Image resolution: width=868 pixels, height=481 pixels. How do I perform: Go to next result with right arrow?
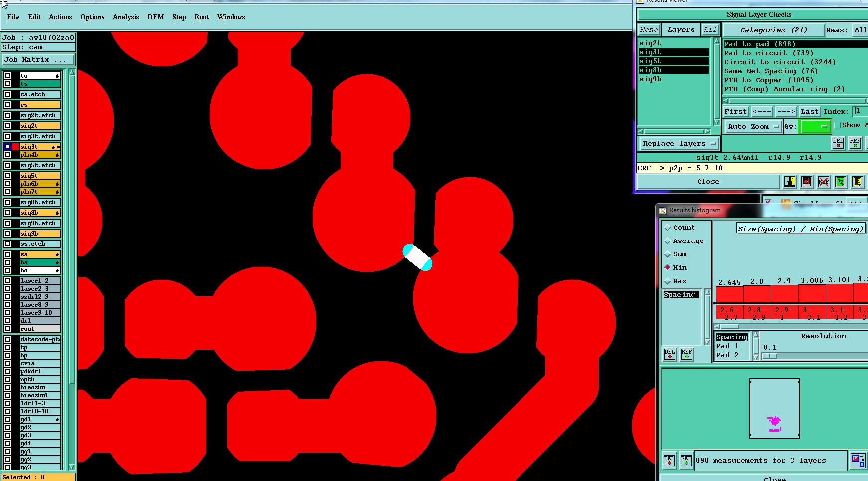(786, 112)
